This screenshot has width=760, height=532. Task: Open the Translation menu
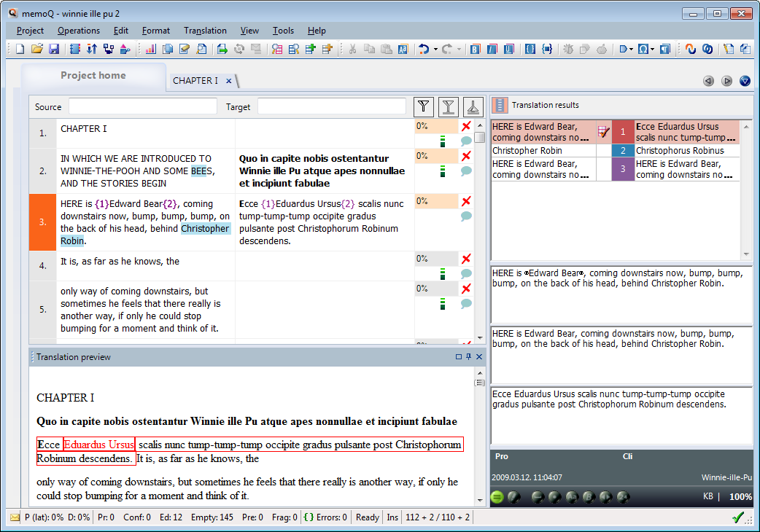coord(205,31)
